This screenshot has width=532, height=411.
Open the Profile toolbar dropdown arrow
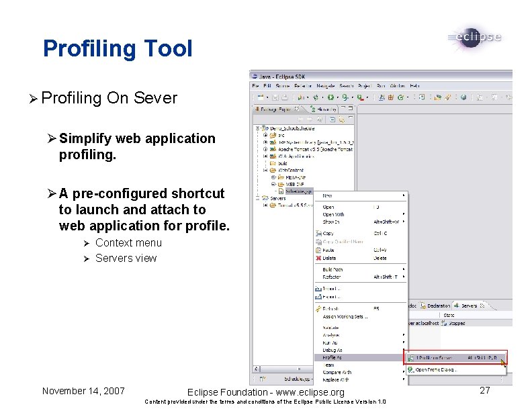point(308,97)
